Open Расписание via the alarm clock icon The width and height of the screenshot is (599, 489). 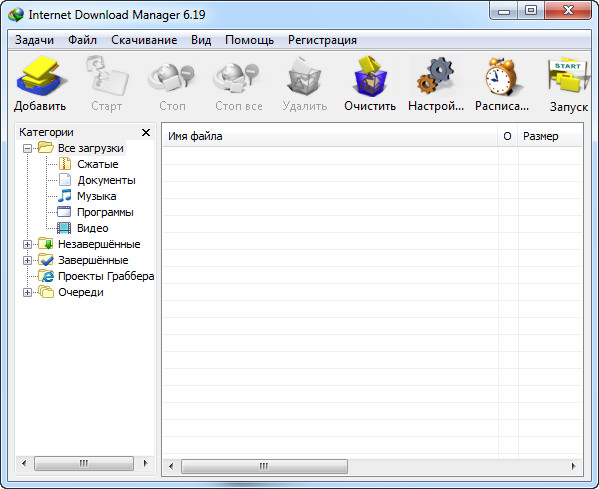point(502,76)
